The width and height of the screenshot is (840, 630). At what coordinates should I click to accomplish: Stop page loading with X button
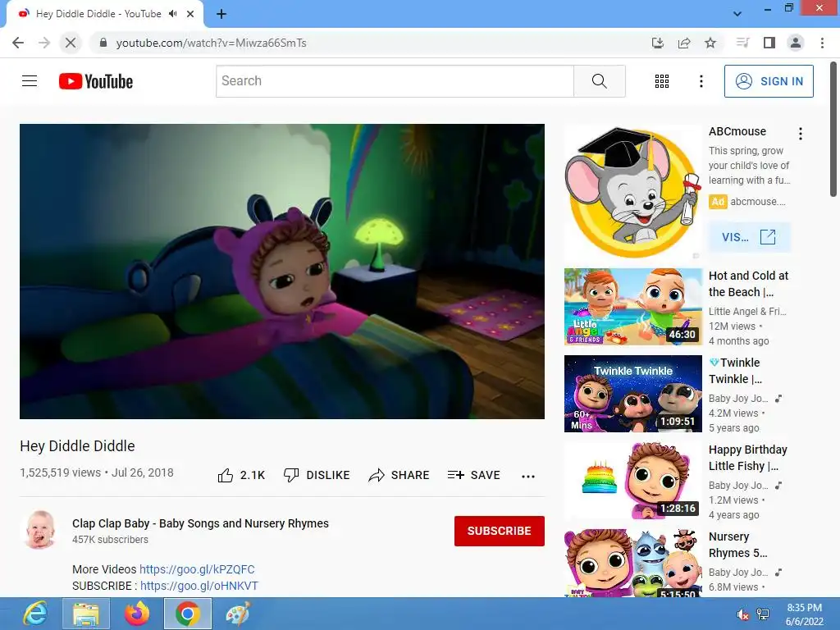click(71, 43)
